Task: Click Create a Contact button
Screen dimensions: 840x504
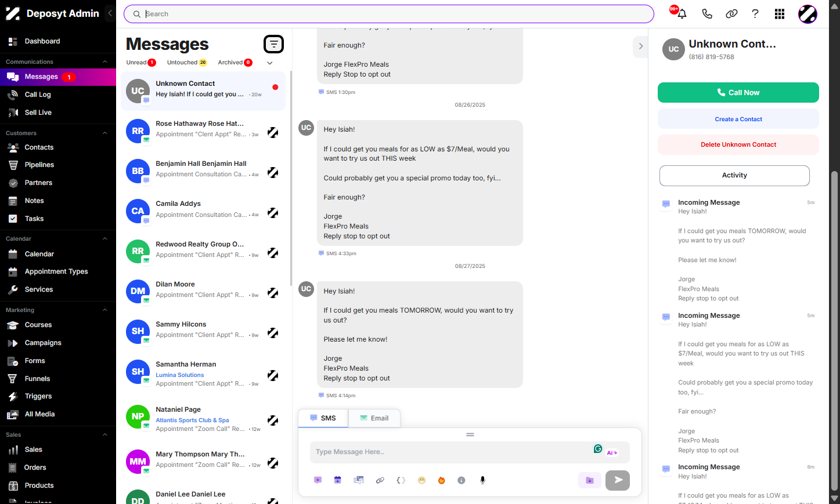Action: point(738,119)
